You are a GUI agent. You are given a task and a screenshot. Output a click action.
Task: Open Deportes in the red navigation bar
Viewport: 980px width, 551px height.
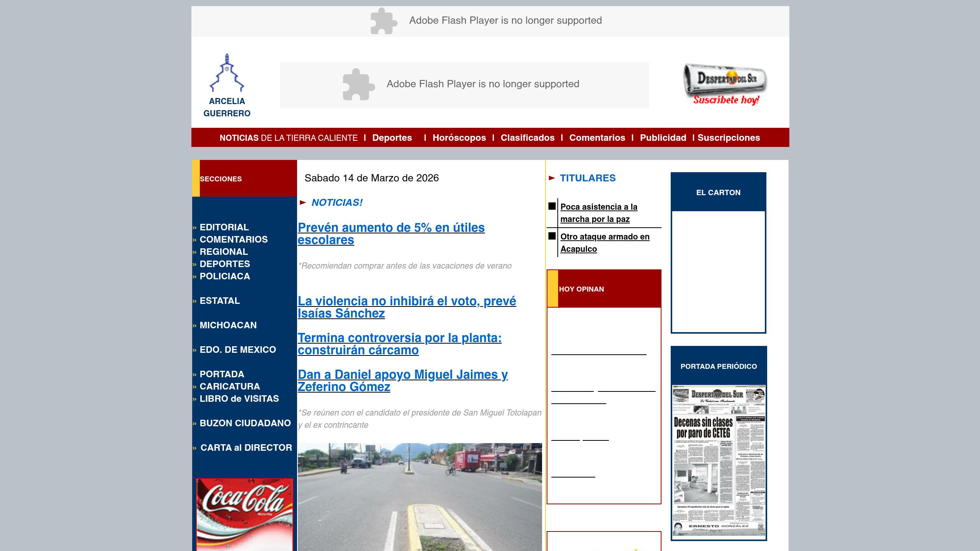click(x=392, y=138)
